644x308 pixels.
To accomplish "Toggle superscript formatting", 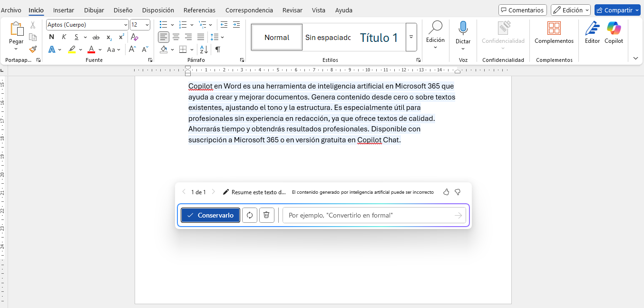I will (x=121, y=37).
